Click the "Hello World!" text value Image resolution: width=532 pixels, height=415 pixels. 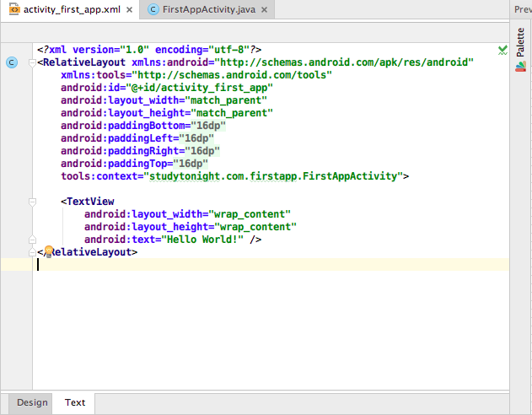(202, 240)
